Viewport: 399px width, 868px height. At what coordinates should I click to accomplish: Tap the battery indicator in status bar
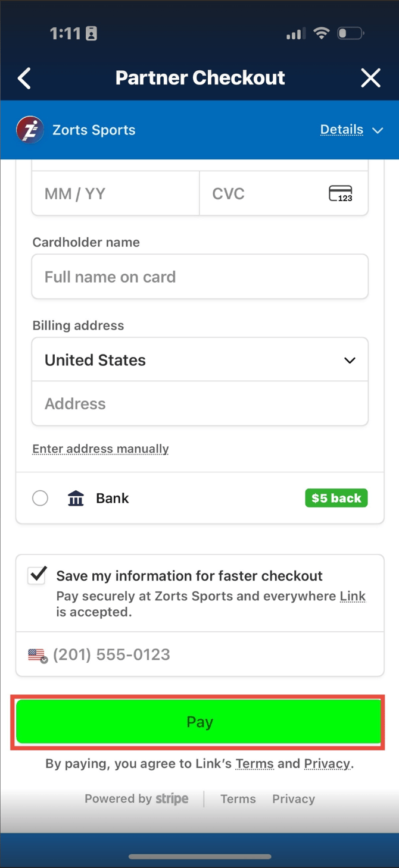pos(350,33)
